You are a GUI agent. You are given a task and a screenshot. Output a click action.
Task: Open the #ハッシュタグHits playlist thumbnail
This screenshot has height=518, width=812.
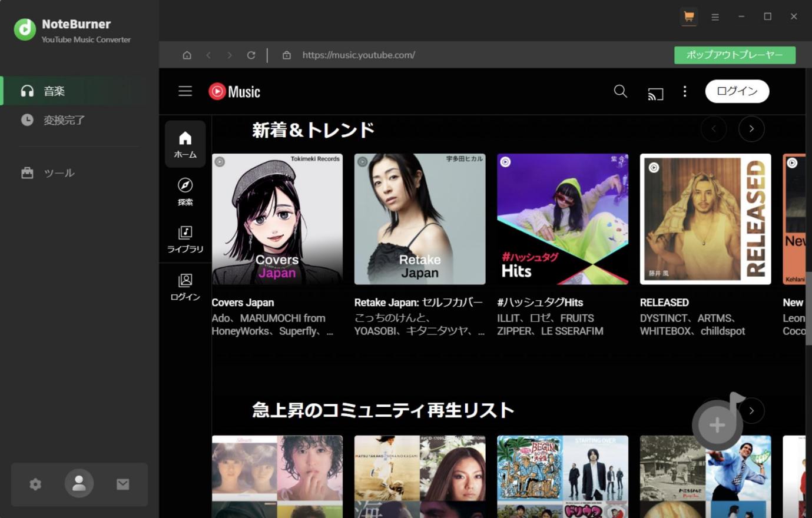coord(562,219)
